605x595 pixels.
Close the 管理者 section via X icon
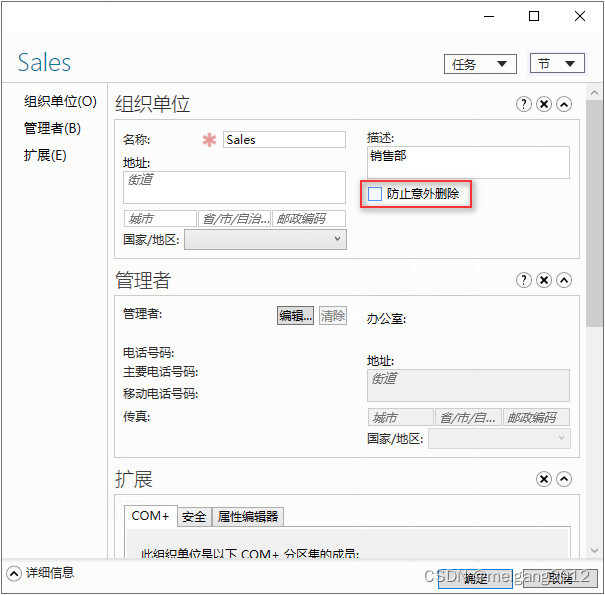[544, 280]
